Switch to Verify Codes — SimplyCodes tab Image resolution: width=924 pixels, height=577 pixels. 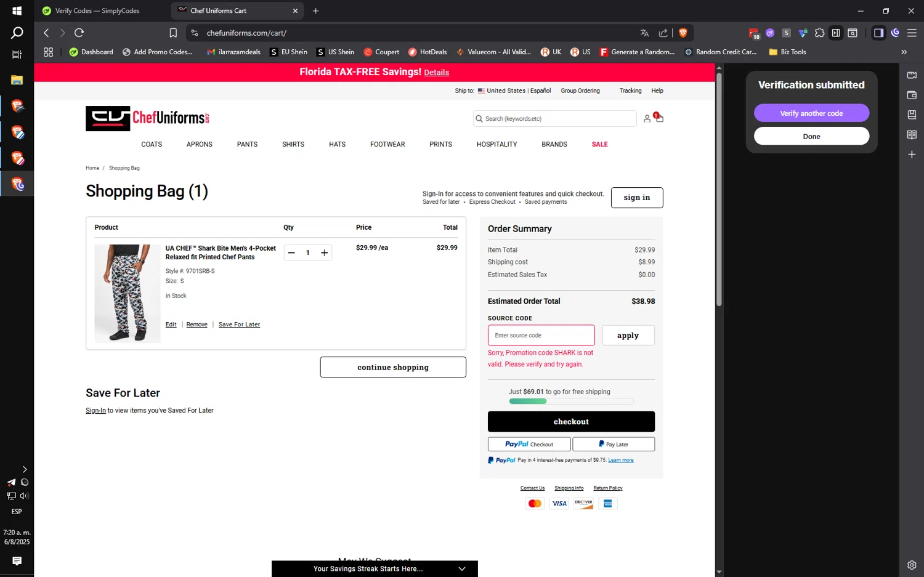click(97, 10)
